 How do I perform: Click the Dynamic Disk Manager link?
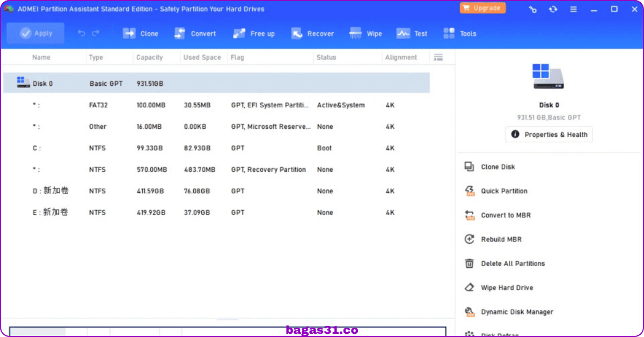[517, 312]
